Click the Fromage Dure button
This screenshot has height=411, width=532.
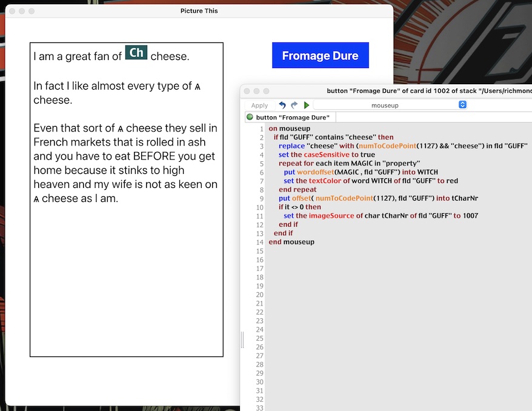point(321,55)
